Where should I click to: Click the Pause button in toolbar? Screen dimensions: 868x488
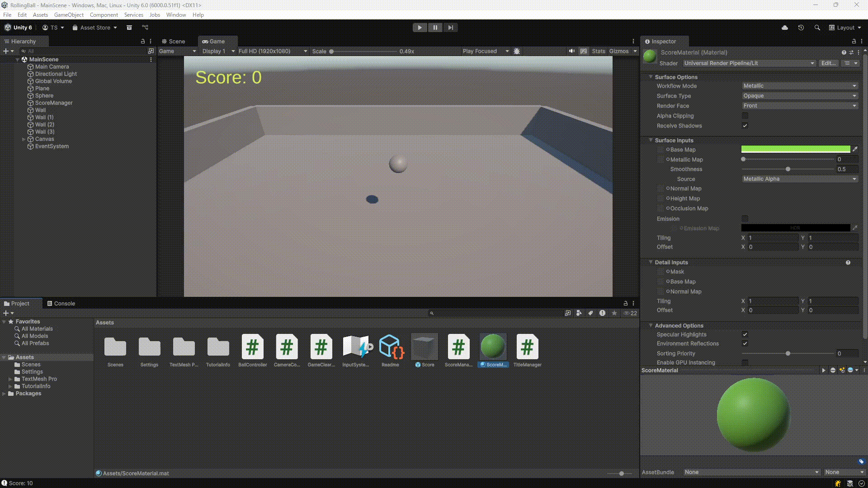coord(435,28)
